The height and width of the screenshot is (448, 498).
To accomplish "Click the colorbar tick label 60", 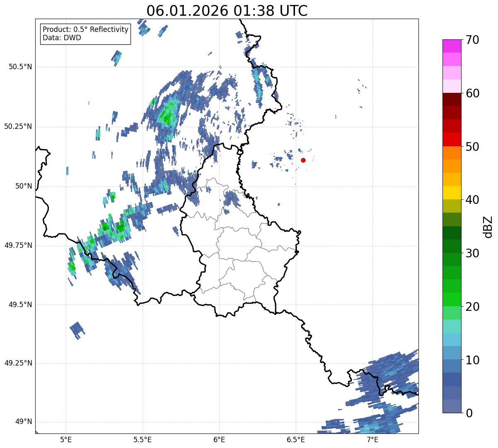I will point(474,93).
